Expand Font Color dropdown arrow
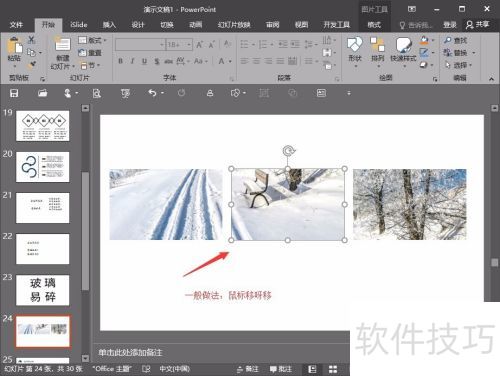Screen dimensions: 500x376 click(x=230, y=61)
